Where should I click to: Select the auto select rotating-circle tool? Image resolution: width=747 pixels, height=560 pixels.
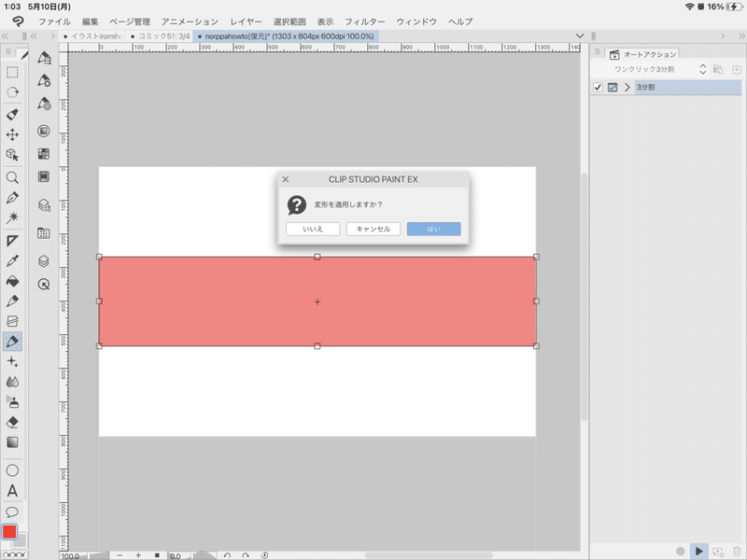12,92
